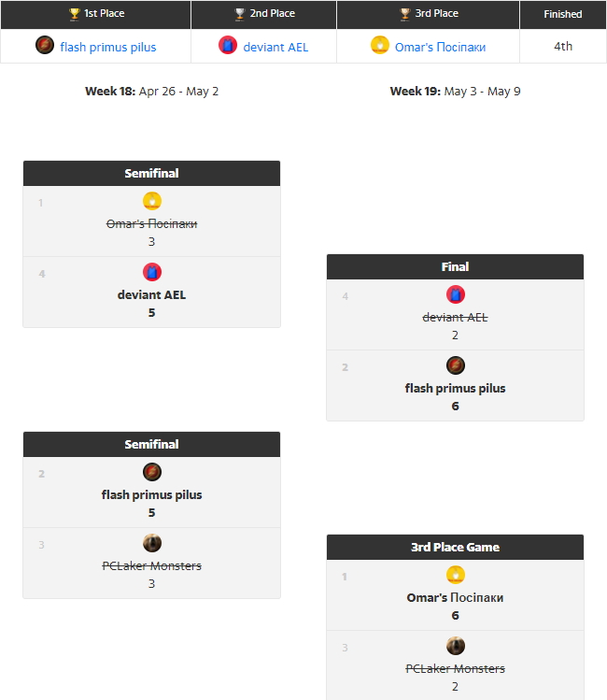The height and width of the screenshot is (700, 607).
Task: Click the bronze 3rd Place trophy icon
Action: 405,14
